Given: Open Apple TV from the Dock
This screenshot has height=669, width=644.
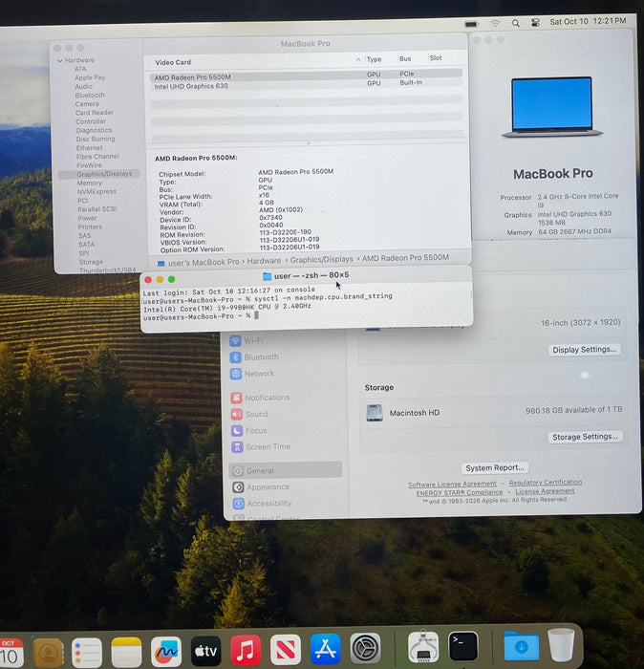Looking at the screenshot, I should tap(206, 651).
